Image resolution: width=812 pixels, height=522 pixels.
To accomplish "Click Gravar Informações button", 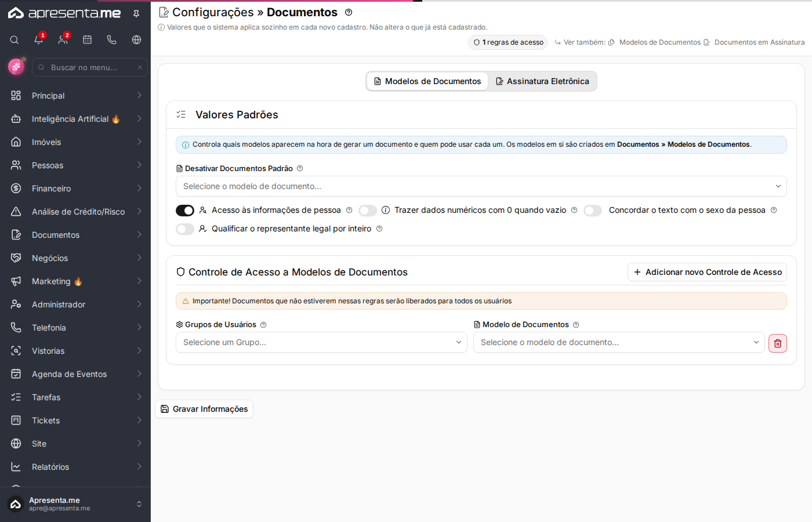I will 204,409.
